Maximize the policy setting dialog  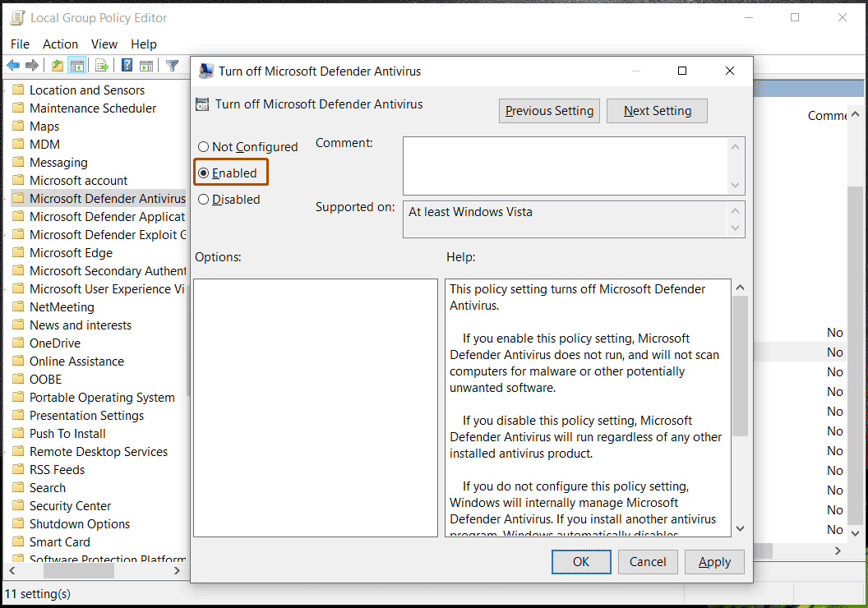pos(682,71)
